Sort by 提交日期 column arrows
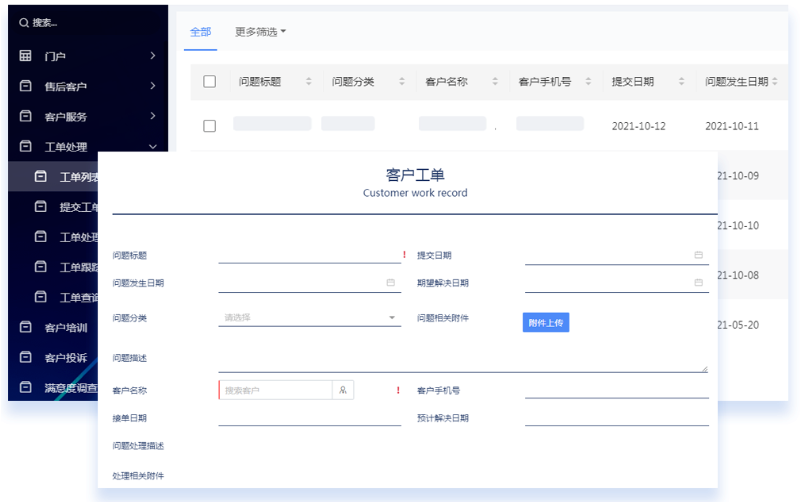Screen dimensions: 802x502 click(x=681, y=81)
